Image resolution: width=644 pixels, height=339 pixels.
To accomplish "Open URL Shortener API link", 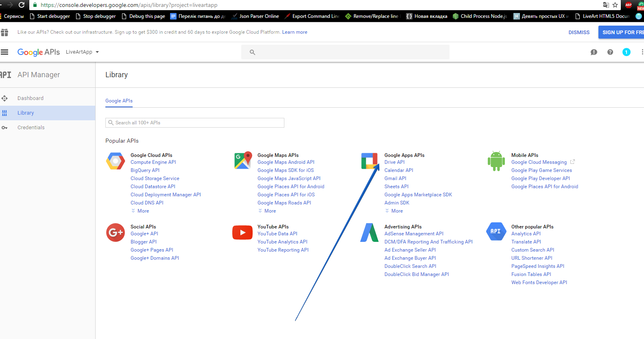I will [x=532, y=258].
